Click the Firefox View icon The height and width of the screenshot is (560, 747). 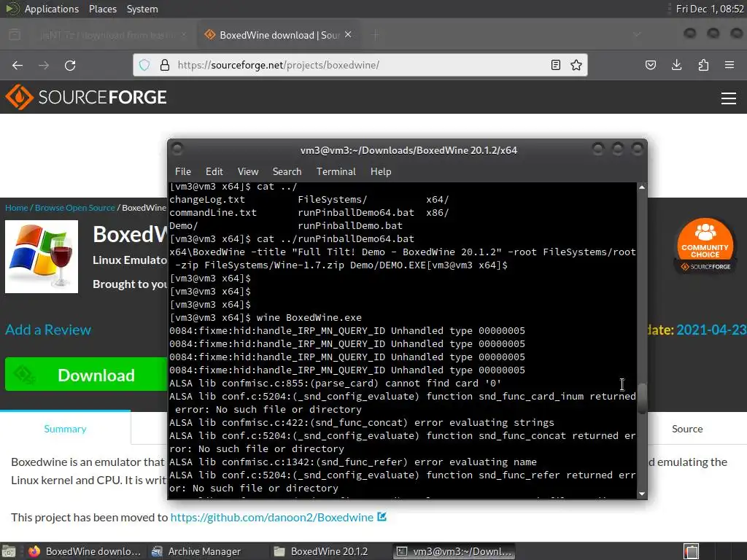[15, 35]
